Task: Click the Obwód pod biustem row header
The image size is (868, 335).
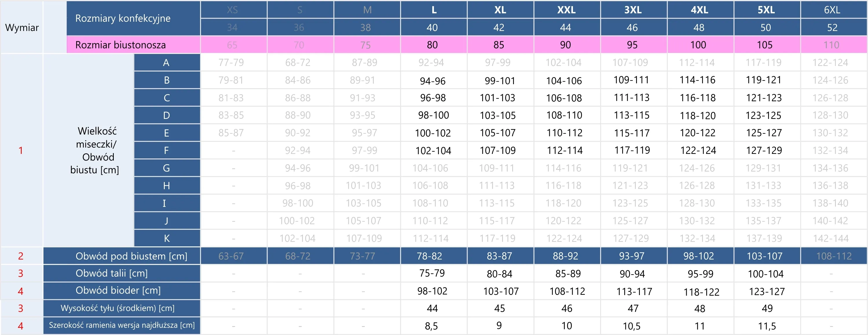Action: [131, 256]
